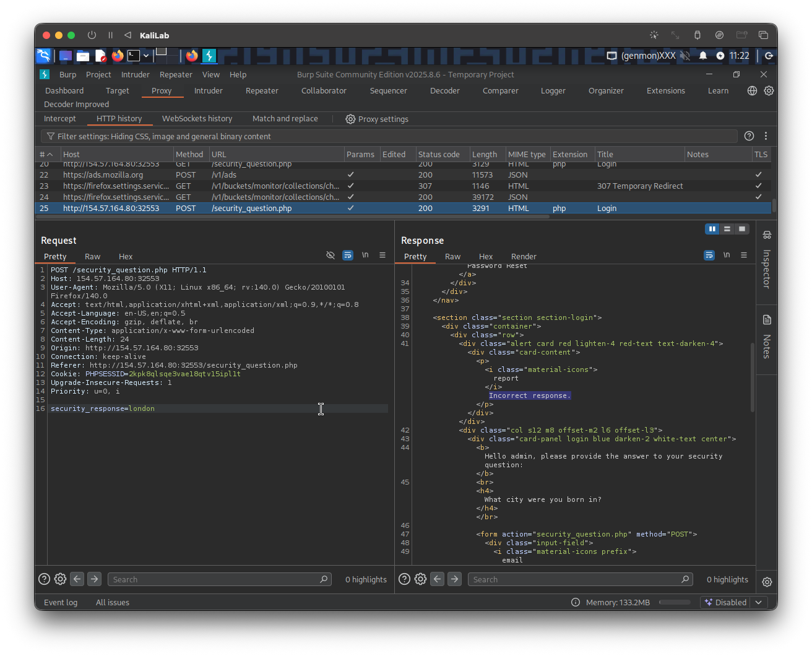Click the globe icon beside Learn tab
The height and width of the screenshot is (656, 812).
(752, 91)
